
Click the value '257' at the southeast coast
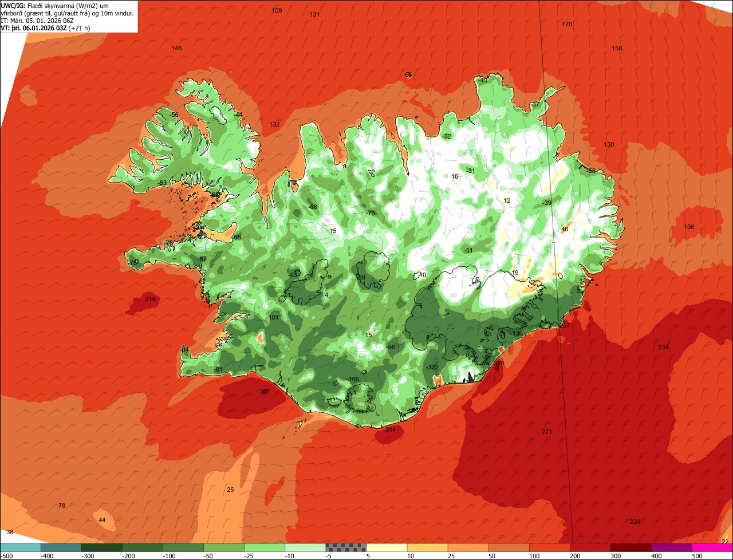click(x=565, y=325)
